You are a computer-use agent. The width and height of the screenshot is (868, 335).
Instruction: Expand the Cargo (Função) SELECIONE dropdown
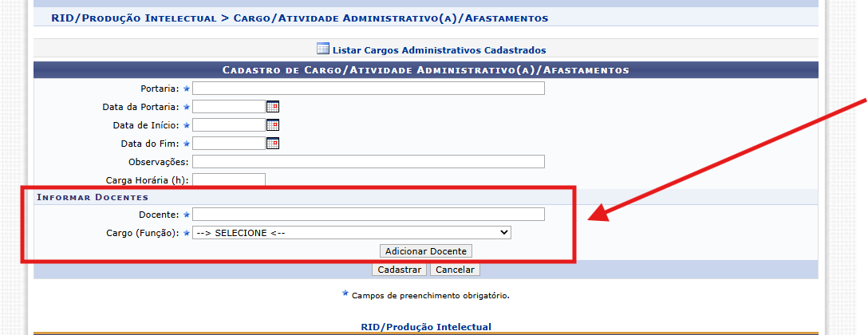coord(352,233)
